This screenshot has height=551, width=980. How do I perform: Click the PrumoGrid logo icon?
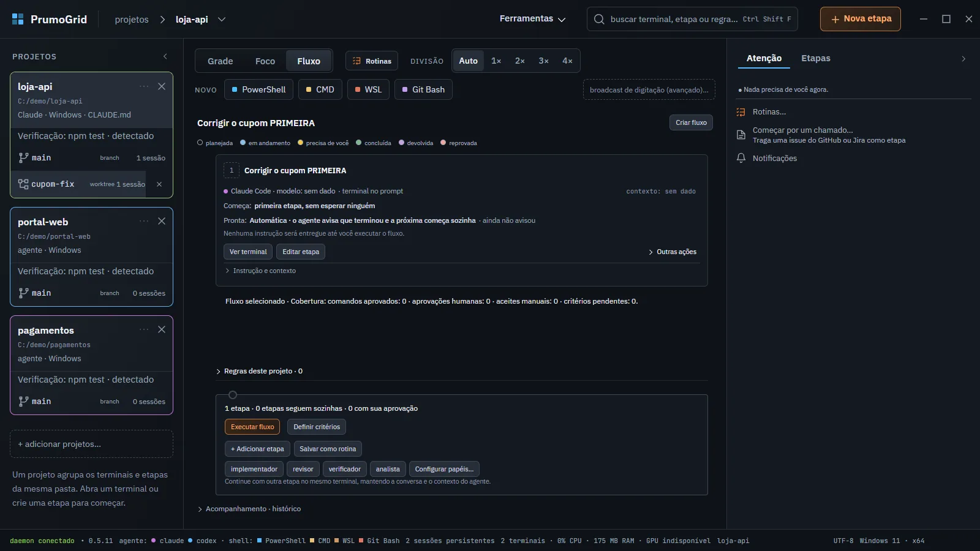[x=18, y=19]
